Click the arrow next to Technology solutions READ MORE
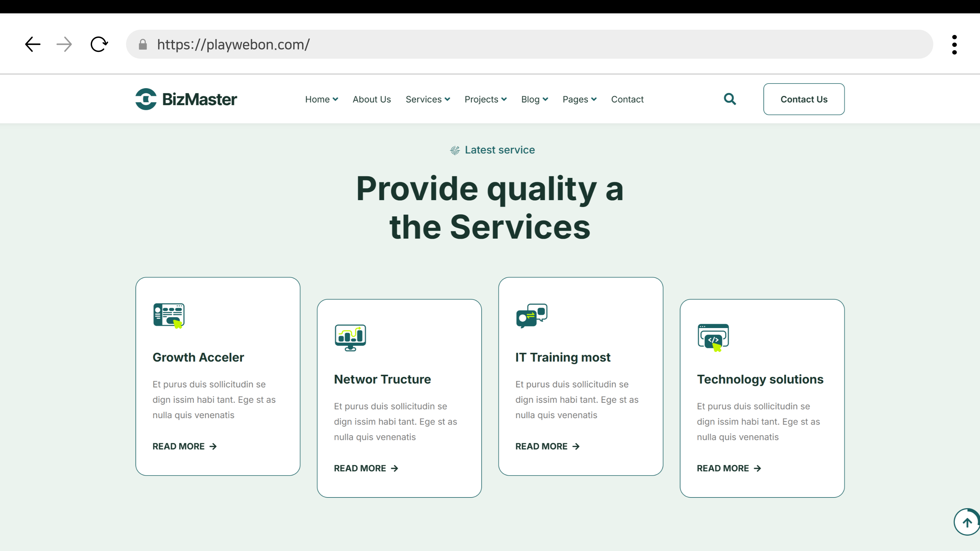Viewport: 980px width, 551px height. [x=757, y=468]
